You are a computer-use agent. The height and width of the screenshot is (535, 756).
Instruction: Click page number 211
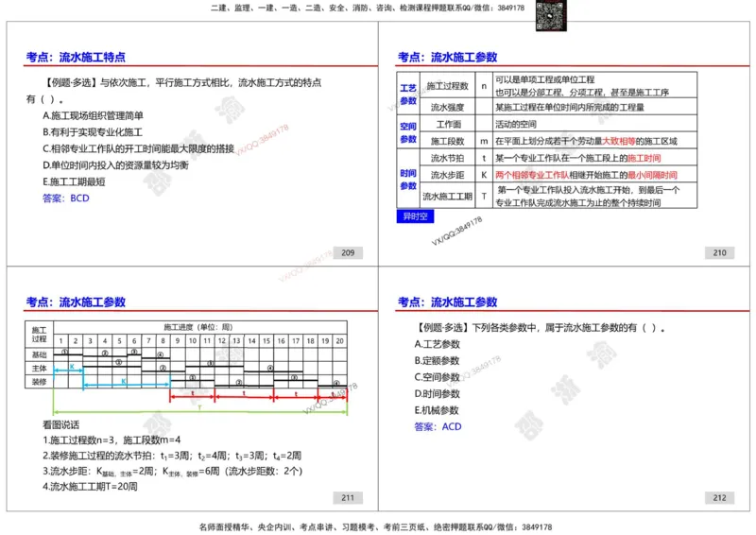tap(348, 498)
